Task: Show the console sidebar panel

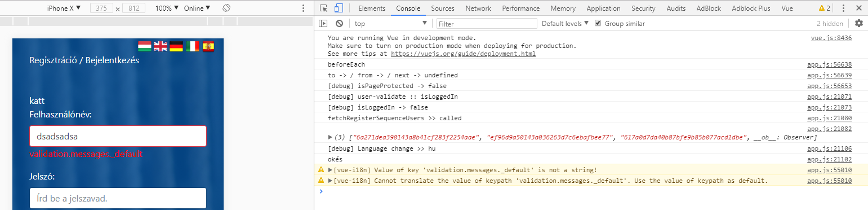Action: coord(323,24)
